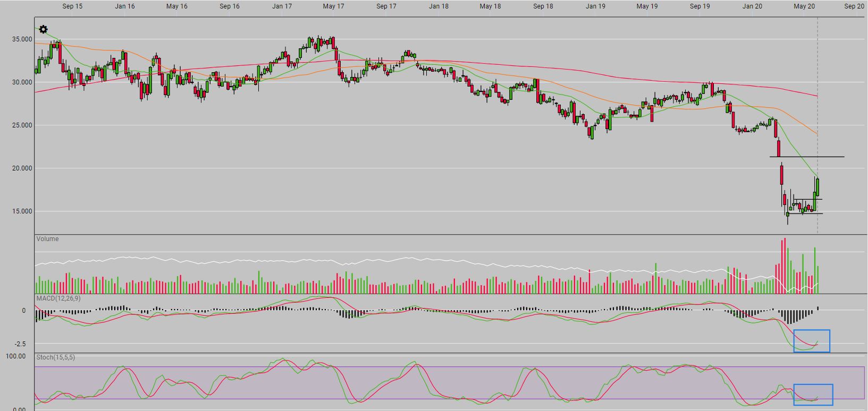
Task: Click the May 16 date axis label
Action: (x=177, y=6)
